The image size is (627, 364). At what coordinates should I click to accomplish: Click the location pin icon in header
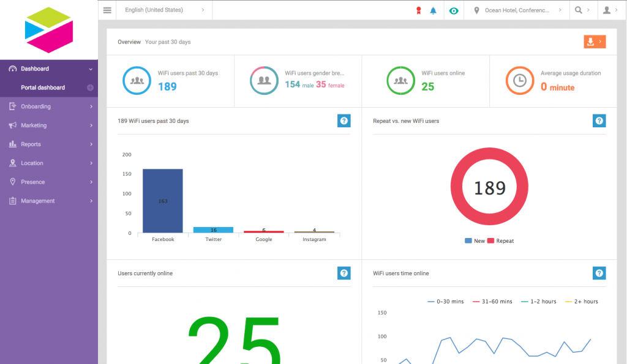point(476,10)
